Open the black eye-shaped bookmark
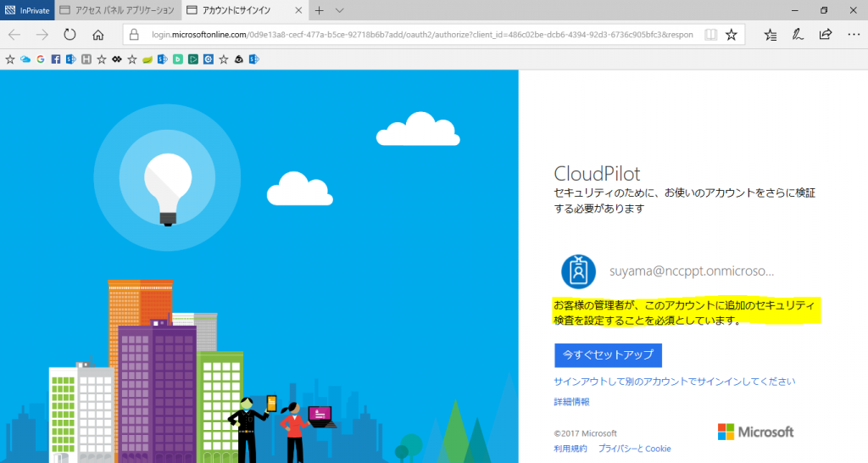 tap(238, 59)
